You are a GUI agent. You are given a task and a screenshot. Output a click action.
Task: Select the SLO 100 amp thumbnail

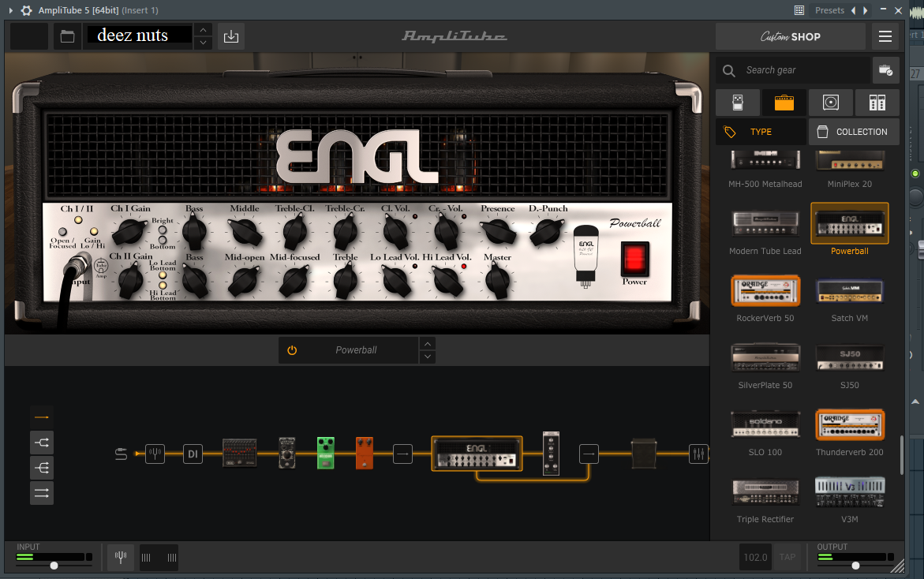coord(765,424)
